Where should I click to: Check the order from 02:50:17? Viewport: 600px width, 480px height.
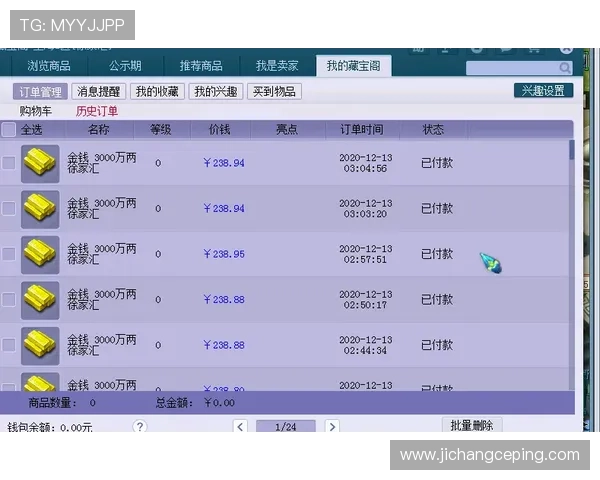[x=8, y=300]
